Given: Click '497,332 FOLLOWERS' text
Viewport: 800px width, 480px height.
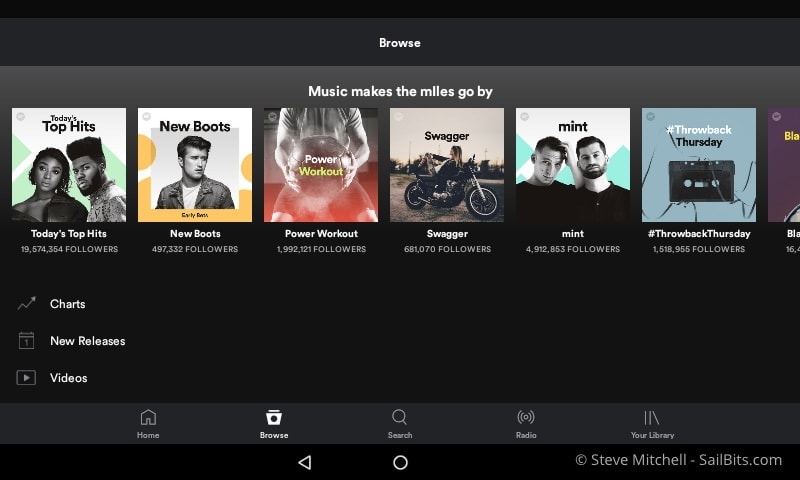Looking at the screenshot, I should tap(195, 249).
